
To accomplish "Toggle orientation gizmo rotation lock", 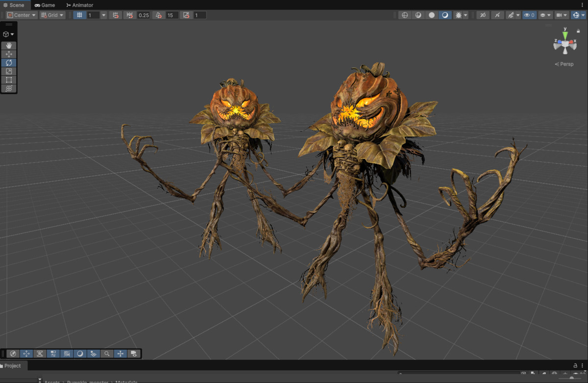I will (x=578, y=31).
